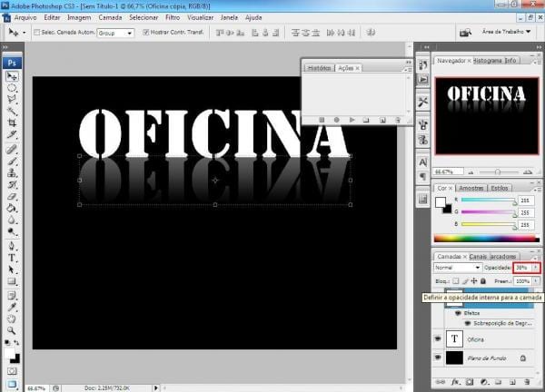The width and height of the screenshot is (545, 392).
Task: Toggle Selec. Camada Autom. checkbox
Action: tap(36, 33)
